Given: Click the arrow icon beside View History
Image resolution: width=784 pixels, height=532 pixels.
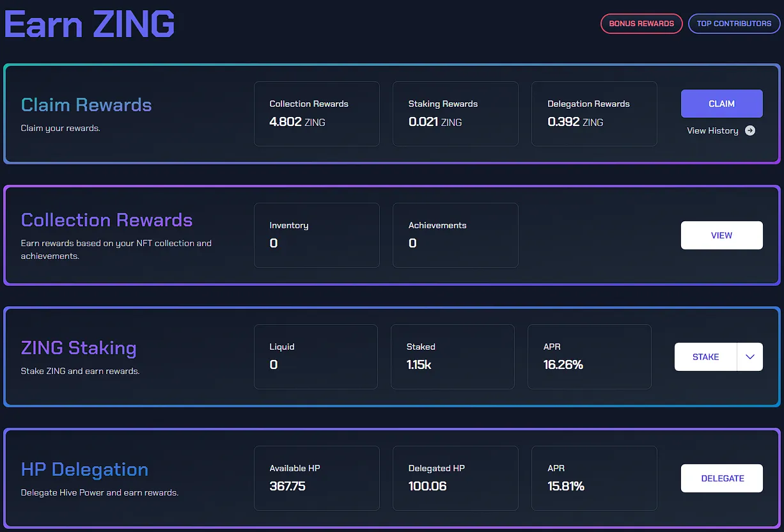Looking at the screenshot, I should 750,130.
